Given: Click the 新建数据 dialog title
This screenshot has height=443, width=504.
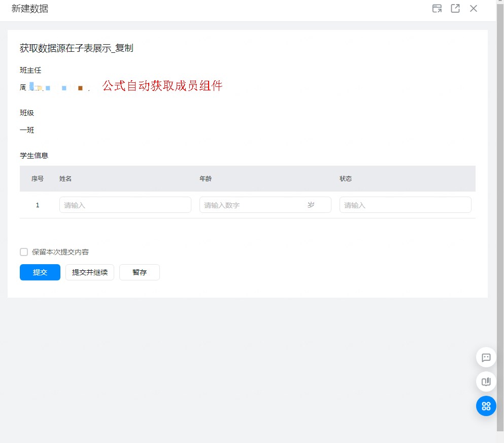Looking at the screenshot, I should pyautogui.click(x=30, y=9).
